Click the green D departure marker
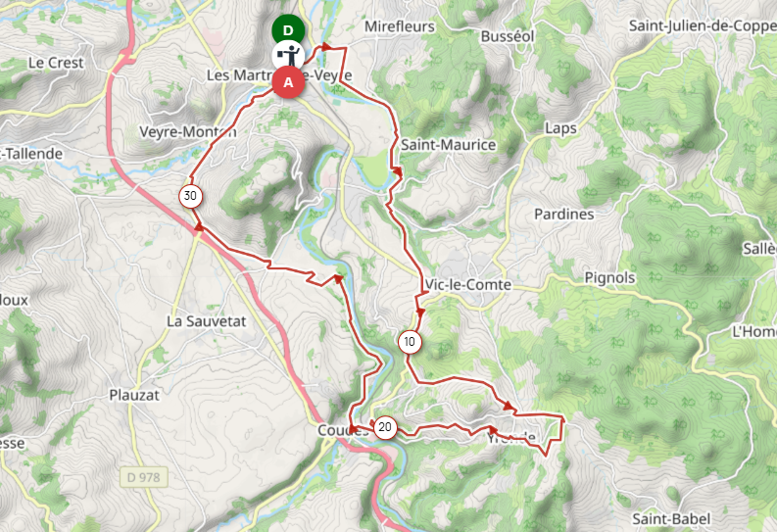777x532 pixels. click(x=288, y=30)
